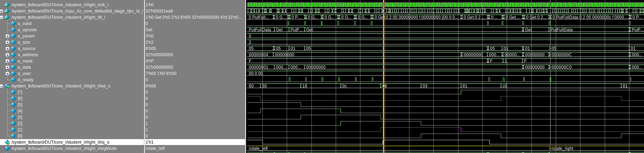Expand the a_data signal bits

pos(7,67)
